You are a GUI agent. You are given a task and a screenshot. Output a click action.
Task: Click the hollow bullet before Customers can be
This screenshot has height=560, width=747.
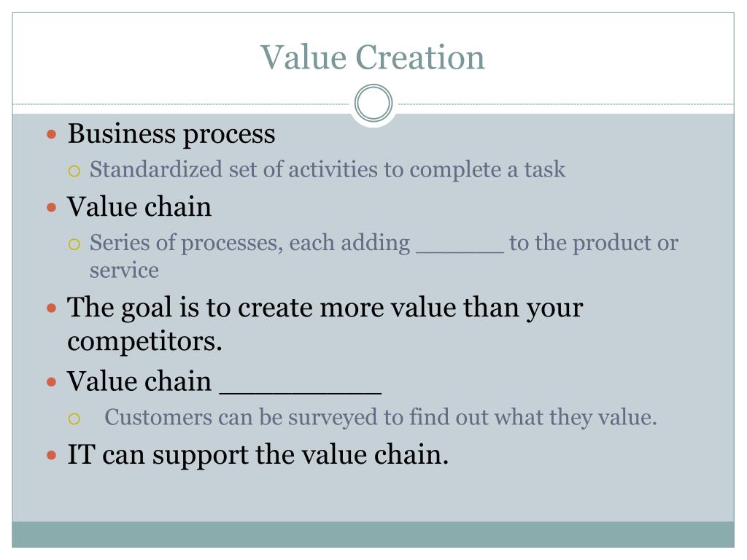click(x=74, y=419)
